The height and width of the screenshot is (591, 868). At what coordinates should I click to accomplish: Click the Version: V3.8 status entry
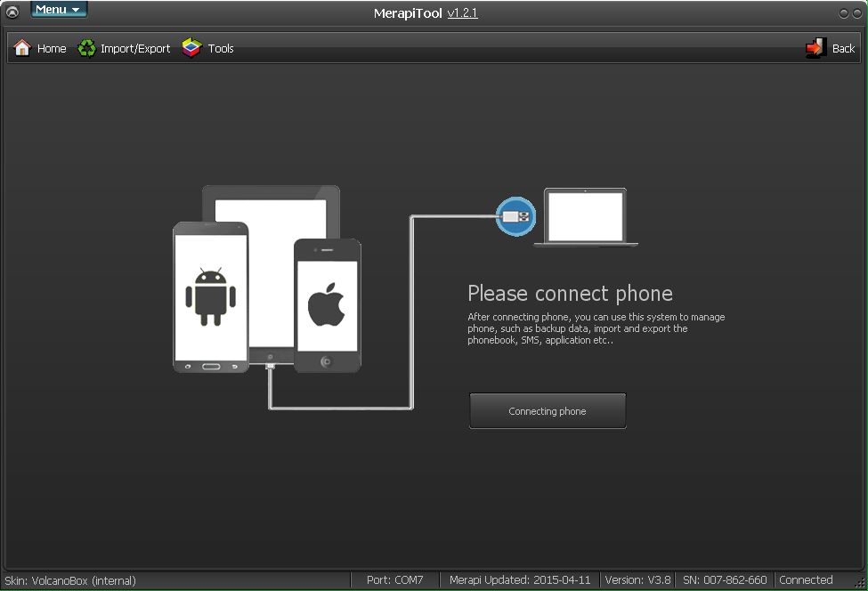tap(637, 580)
